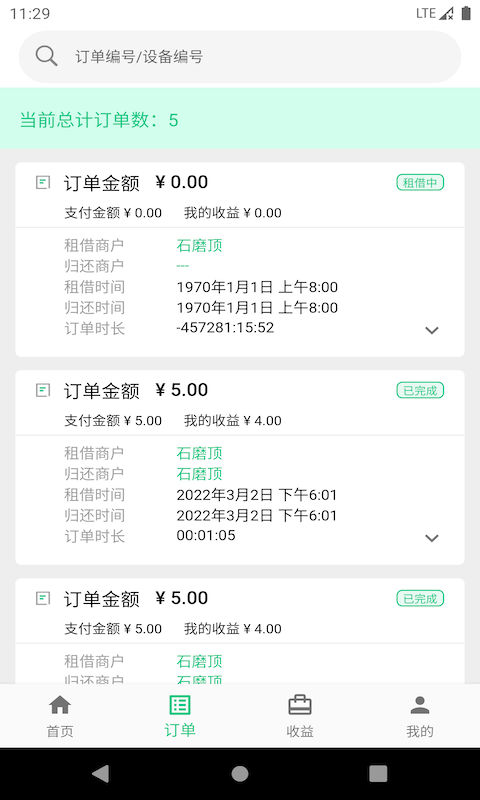Expand the 00:01:05 duration order chevron

click(432, 538)
